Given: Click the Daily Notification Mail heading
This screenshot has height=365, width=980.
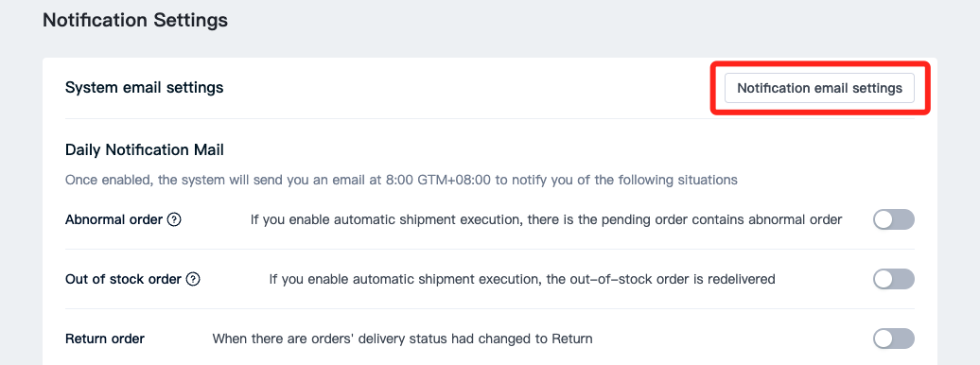Looking at the screenshot, I should [x=145, y=150].
